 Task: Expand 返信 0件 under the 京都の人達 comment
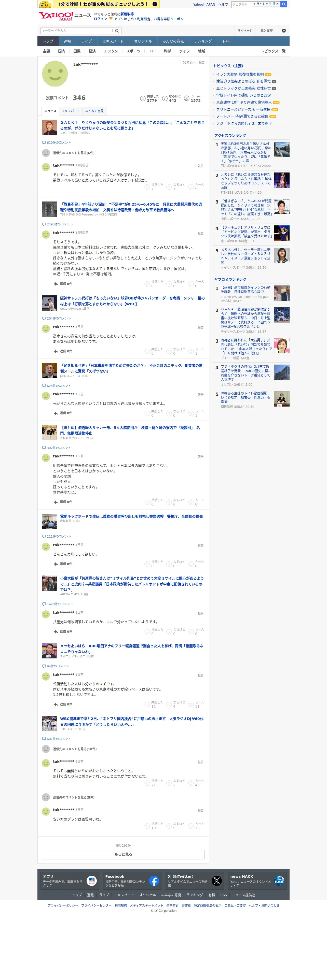point(63,413)
